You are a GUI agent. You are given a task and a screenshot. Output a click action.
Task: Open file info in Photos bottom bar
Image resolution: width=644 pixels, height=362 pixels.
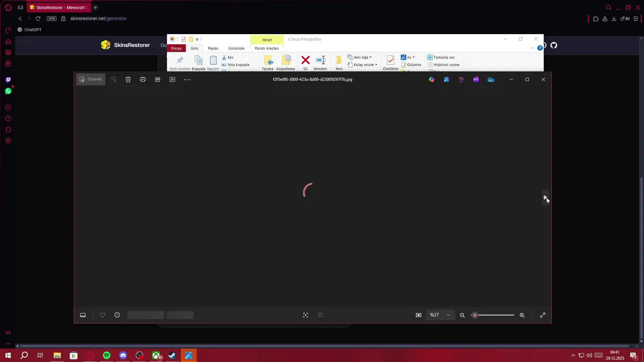coord(117,315)
